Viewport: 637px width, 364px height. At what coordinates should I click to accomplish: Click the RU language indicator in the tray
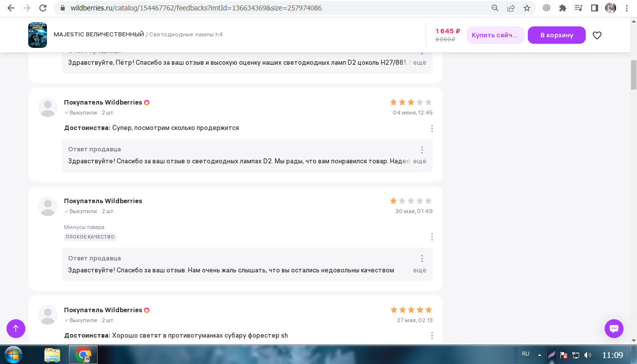[x=525, y=354]
